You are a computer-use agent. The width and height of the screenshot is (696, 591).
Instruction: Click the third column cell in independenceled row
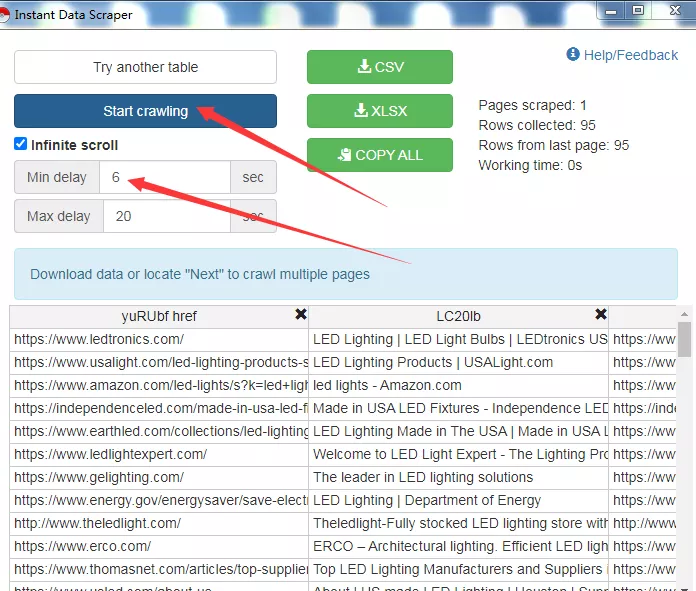(x=643, y=409)
